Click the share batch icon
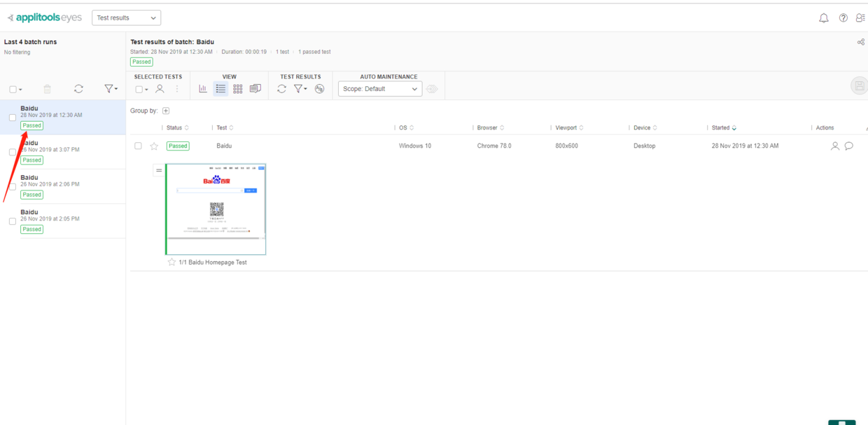 860,42
